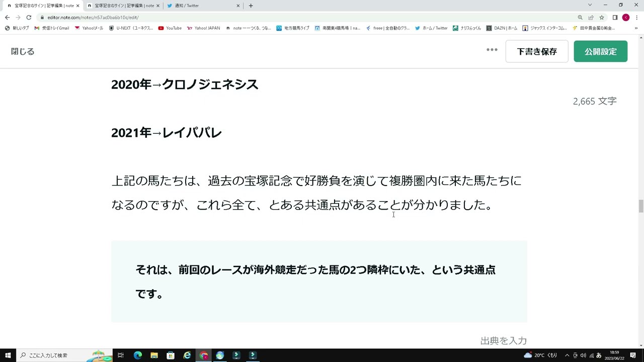The width and height of the screenshot is (644, 362).
Task: Click the green 公開設定 publish button
Action: [x=600, y=51]
